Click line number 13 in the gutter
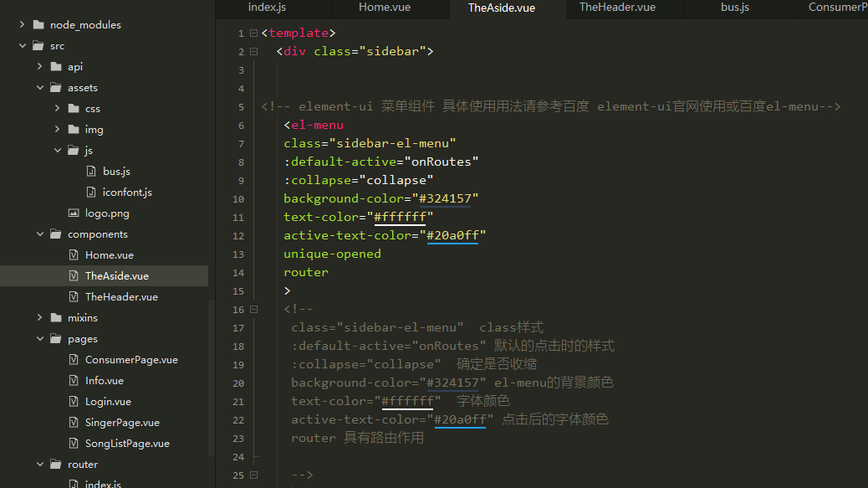Viewport: 868px width, 488px height. pyautogui.click(x=238, y=254)
